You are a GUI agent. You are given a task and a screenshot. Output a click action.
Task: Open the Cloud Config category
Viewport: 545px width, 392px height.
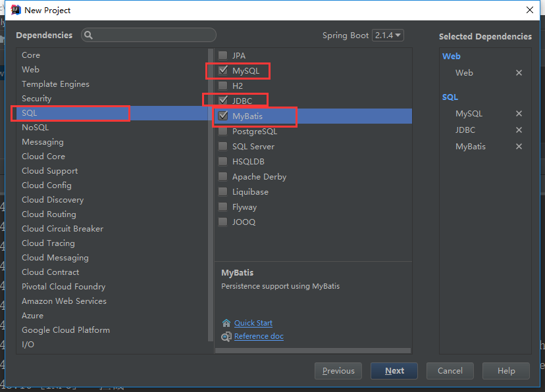tap(112, 185)
